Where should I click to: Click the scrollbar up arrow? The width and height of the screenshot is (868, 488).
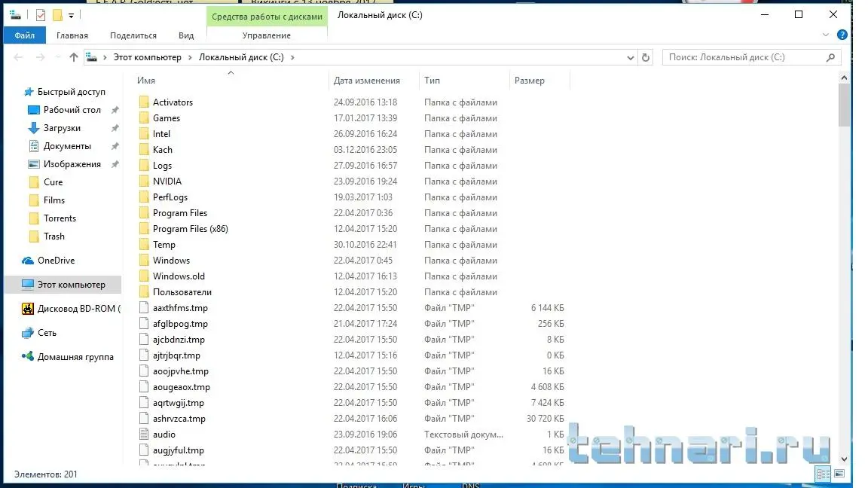click(844, 78)
